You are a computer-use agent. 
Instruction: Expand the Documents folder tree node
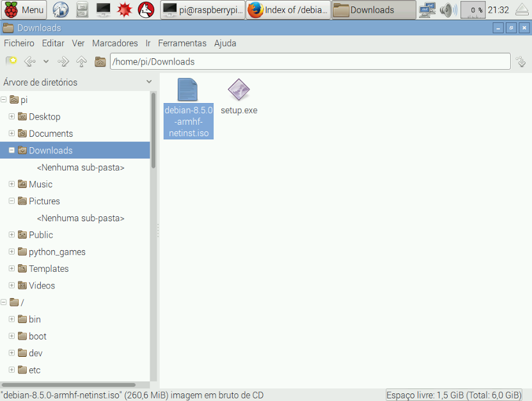click(12, 133)
